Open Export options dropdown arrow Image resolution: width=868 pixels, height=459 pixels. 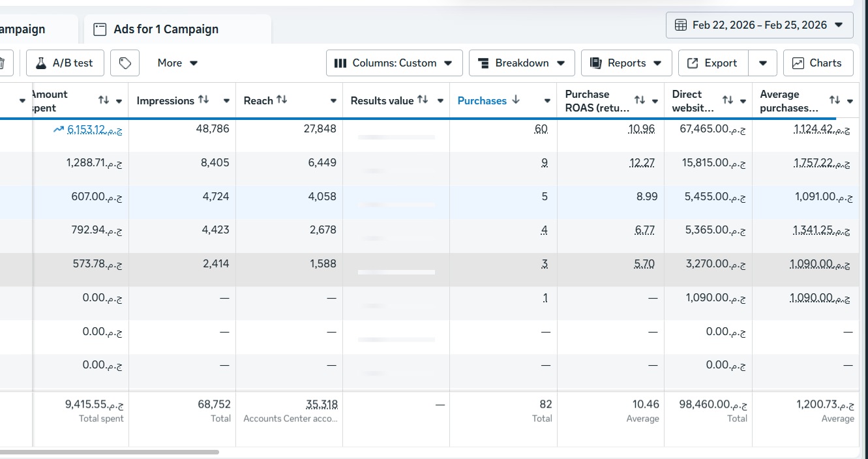pos(763,63)
